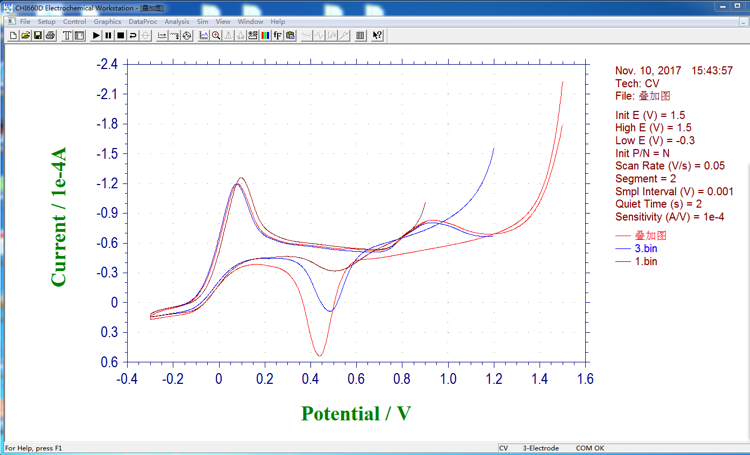Print the plot with printer icon

click(x=50, y=35)
